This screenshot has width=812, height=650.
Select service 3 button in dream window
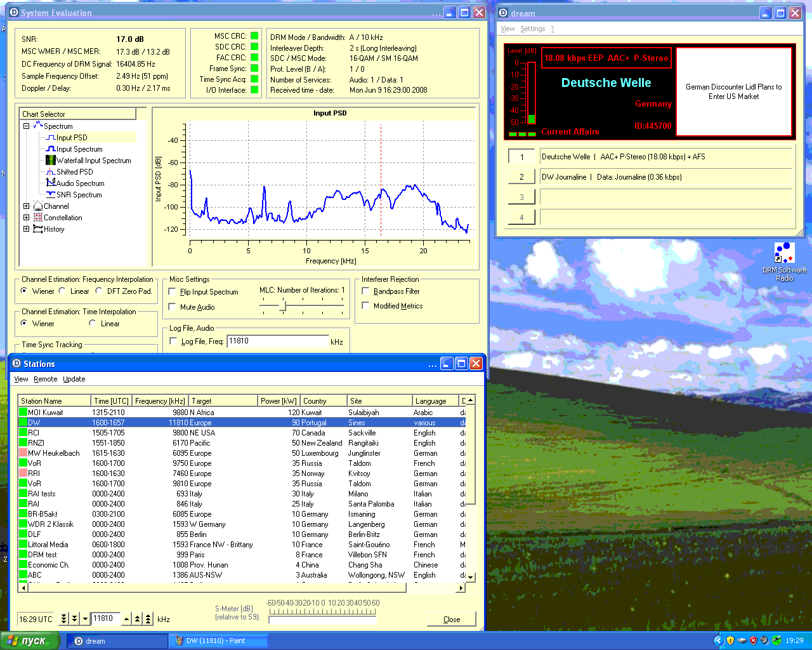(x=521, y=197)
